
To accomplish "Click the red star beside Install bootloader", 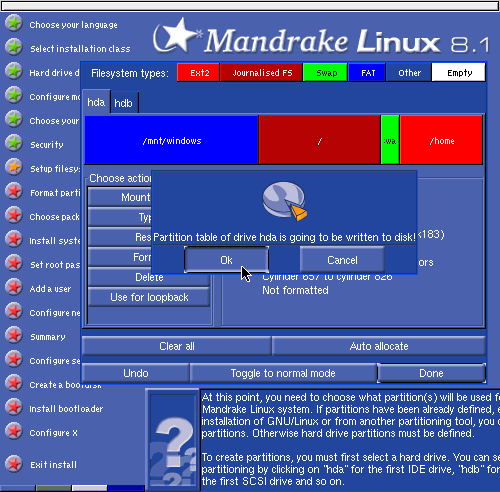I will [14, 407].
